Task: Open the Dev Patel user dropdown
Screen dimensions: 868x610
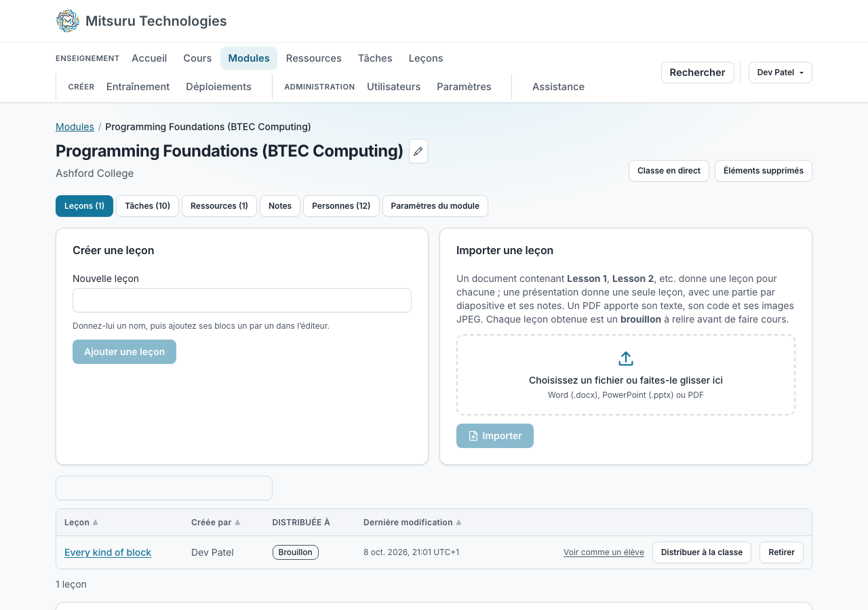Action: click(x=781, y=73)
